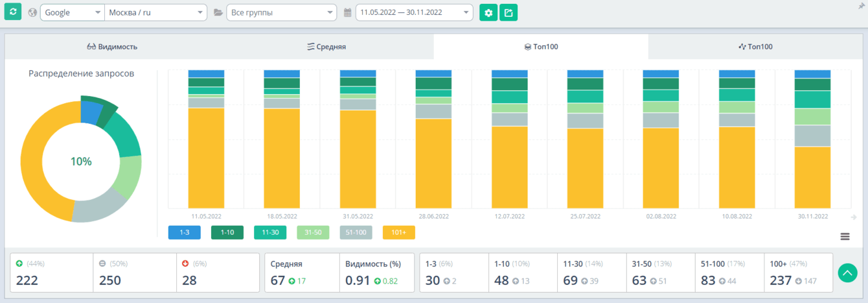Click the green export share button
Screen dimensions: 868x303
point(508,13)
